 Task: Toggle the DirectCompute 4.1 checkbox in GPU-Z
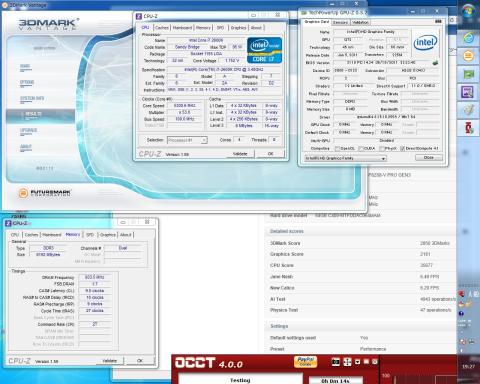tap(402, 148)
